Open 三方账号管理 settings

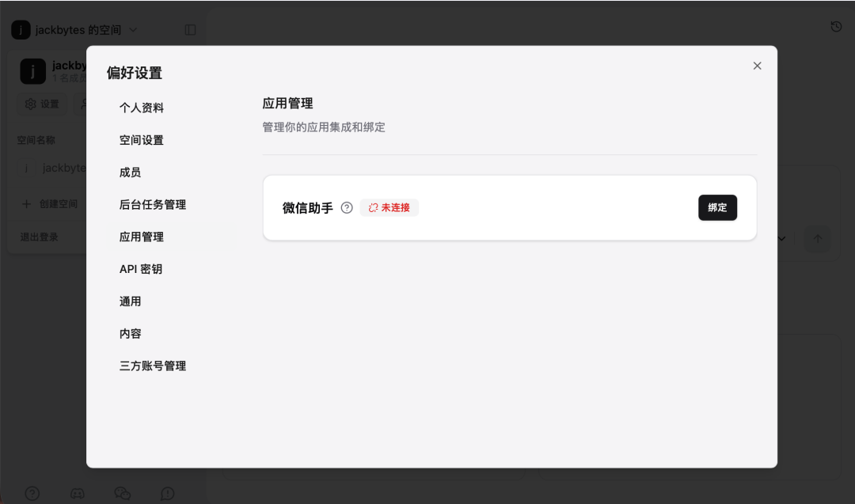pyautogui.click(x=153, y=366)
